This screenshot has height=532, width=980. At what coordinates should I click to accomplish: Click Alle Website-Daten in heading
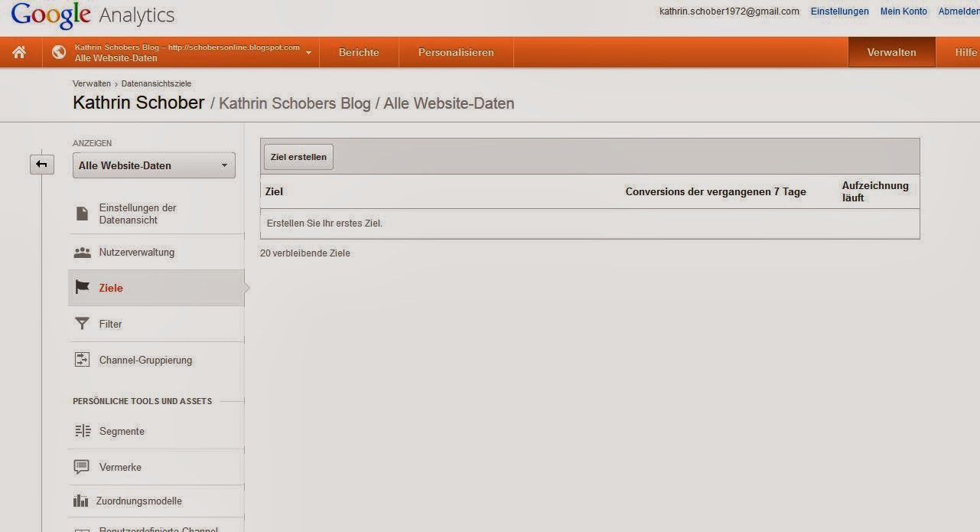click(449, 103)
